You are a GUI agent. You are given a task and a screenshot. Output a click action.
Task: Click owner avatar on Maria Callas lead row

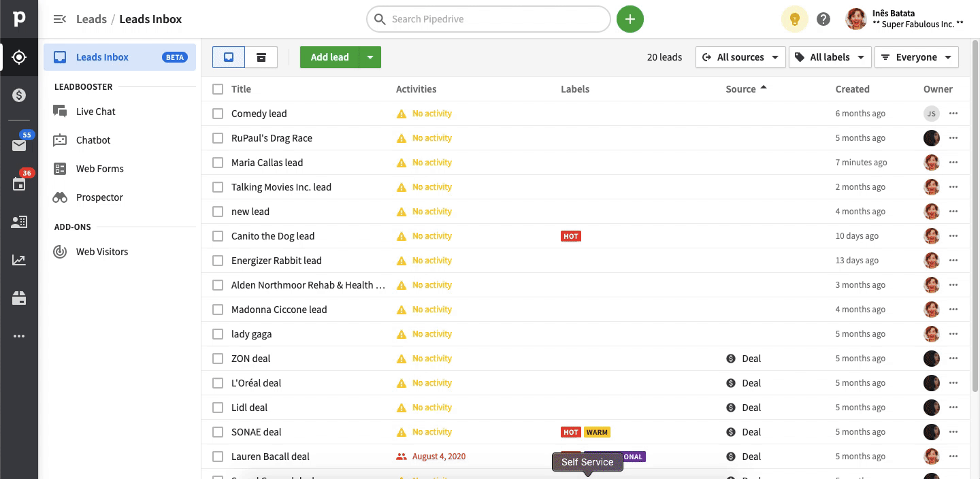point(932,163)
